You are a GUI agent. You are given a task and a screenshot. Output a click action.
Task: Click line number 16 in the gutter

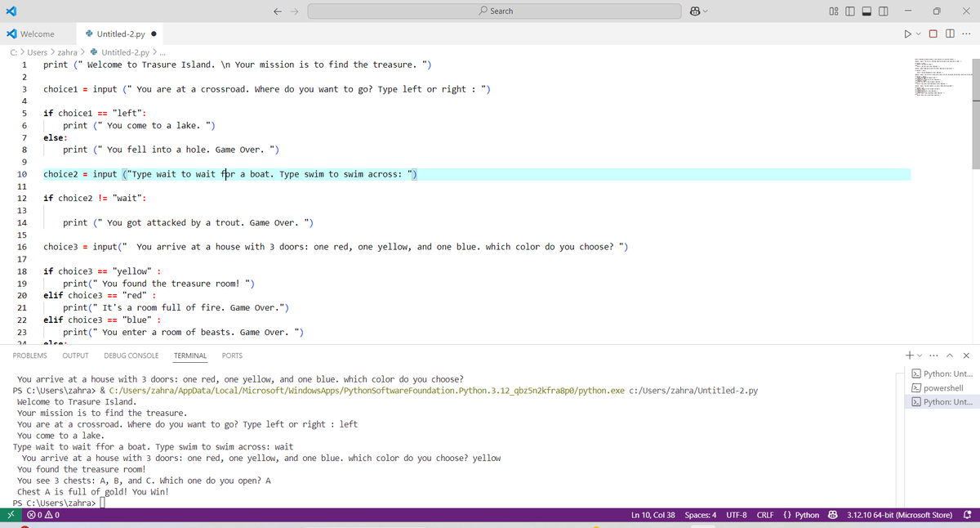click(22, 247)
